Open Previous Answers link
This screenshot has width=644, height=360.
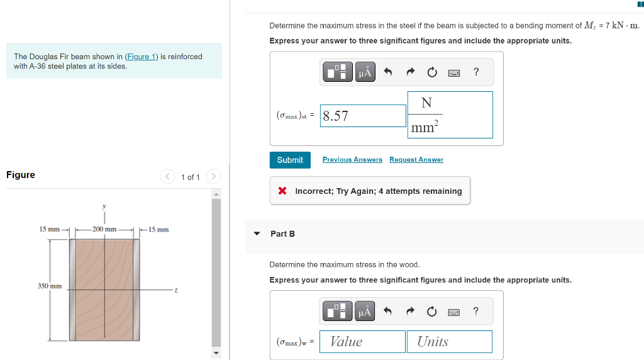(x=352, y=159)
